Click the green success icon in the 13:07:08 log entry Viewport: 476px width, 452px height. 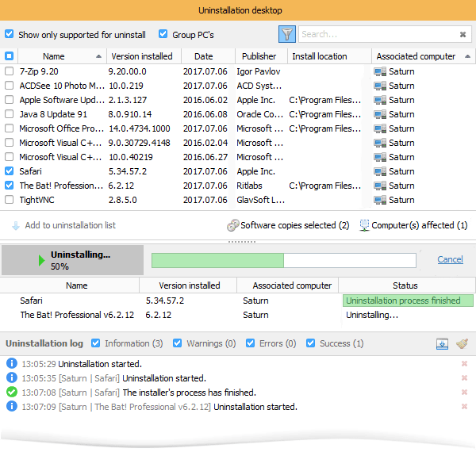(12, 392)
